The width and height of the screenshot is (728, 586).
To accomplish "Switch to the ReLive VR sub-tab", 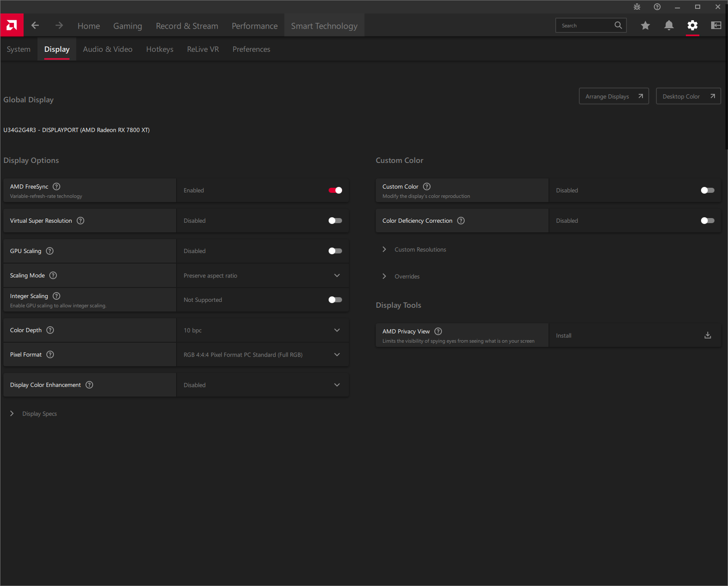I will coord(203,49).
